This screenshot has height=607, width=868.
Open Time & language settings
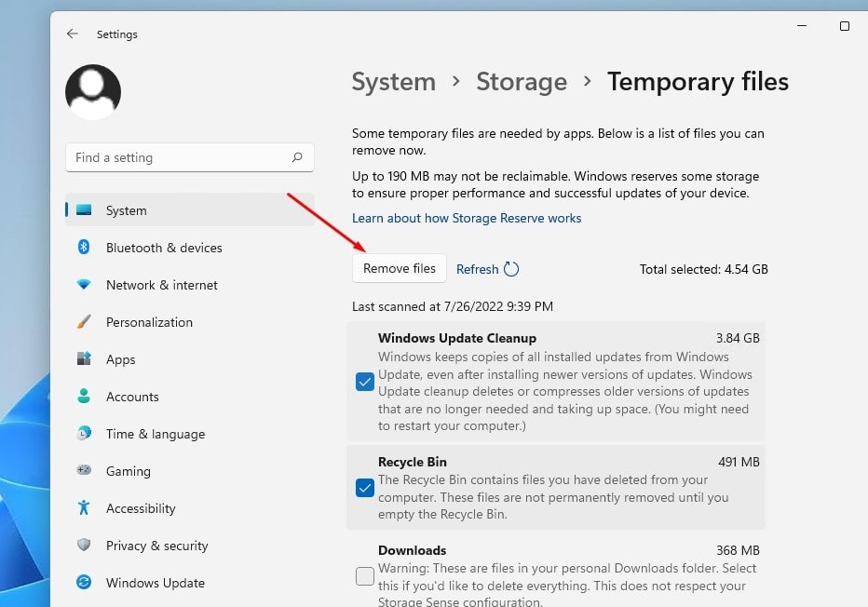[155, 434]
